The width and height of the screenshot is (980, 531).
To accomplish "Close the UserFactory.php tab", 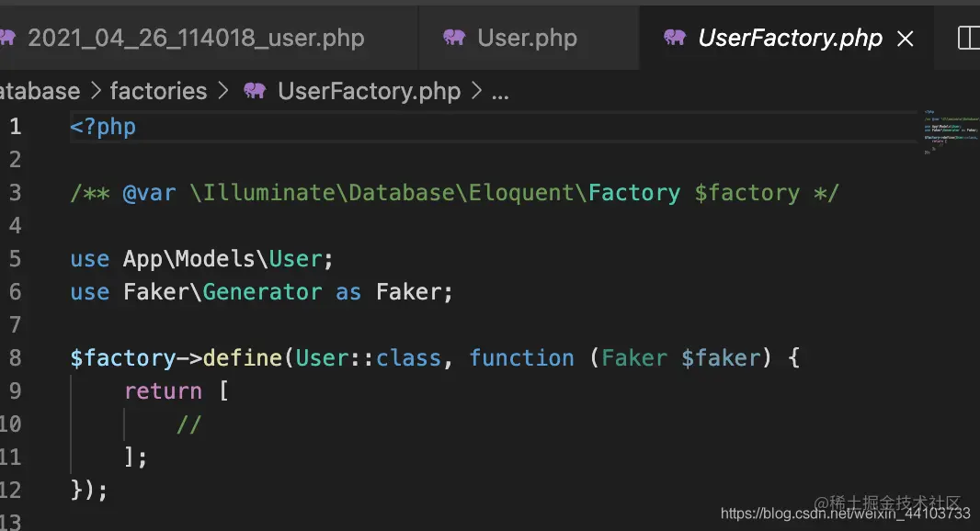I will [x=905, y=39].
